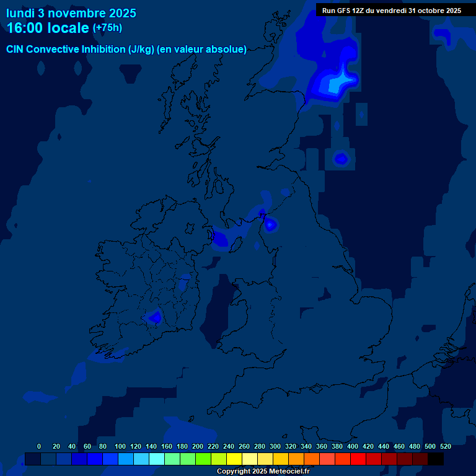Click the bright red swatch right of 400
Screen dimensions: 476x476
pos(358,459)
